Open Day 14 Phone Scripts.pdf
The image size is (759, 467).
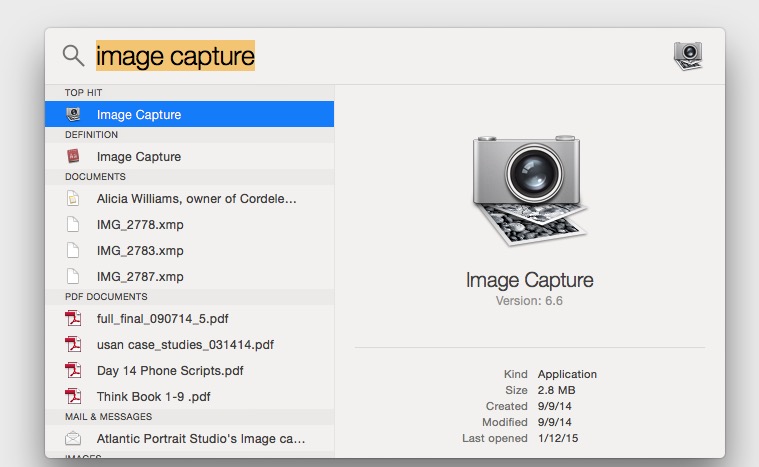[x=189, y=371]
